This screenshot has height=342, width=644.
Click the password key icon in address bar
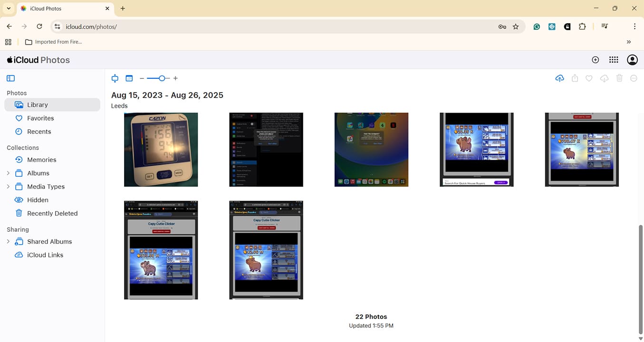click(502, 27)
